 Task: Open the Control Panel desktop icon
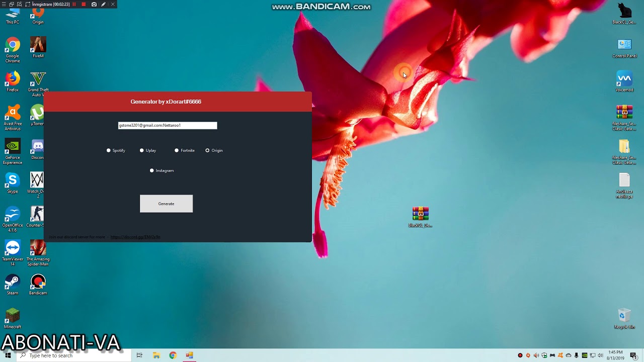coord(624,48)
